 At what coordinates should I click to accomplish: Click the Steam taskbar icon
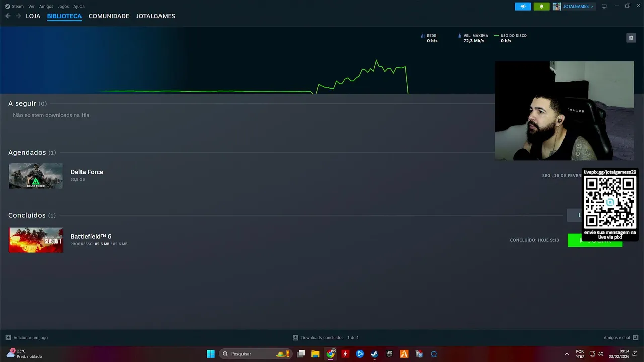[374, 354]
